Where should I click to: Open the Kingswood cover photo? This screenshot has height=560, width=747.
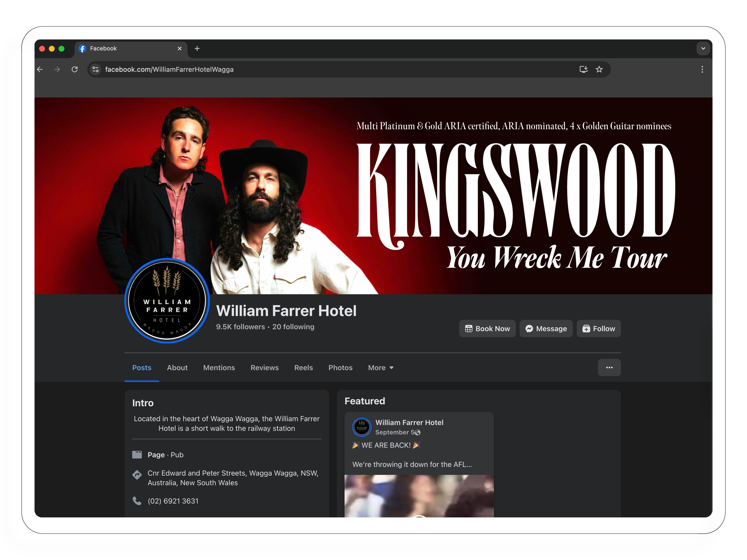point(373,196)
